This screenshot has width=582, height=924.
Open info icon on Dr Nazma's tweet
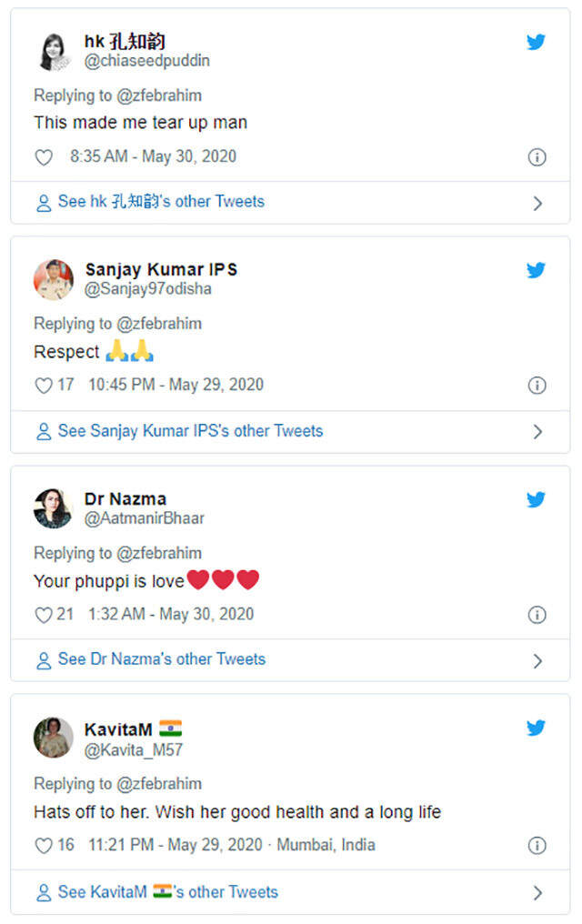[537, 615]
